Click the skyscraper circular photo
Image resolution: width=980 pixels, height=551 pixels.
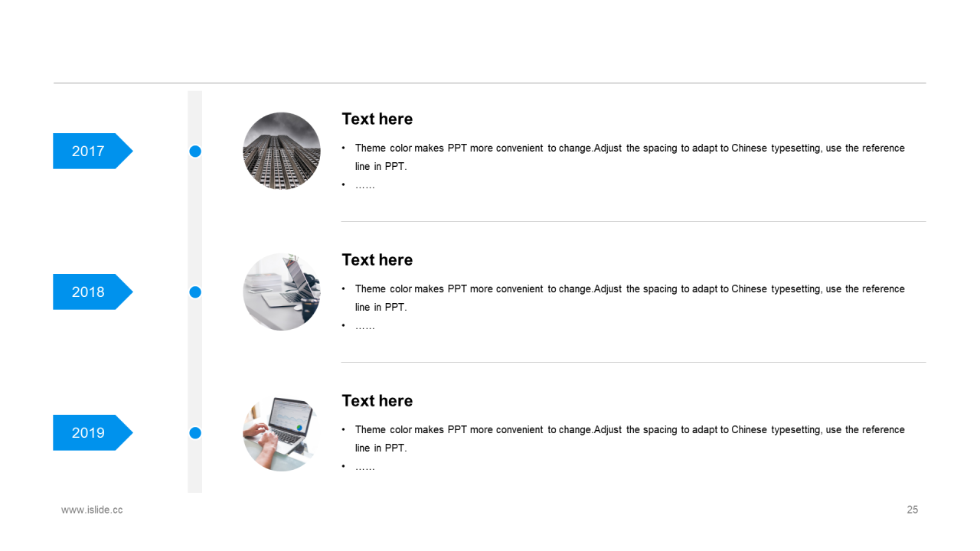282,151
